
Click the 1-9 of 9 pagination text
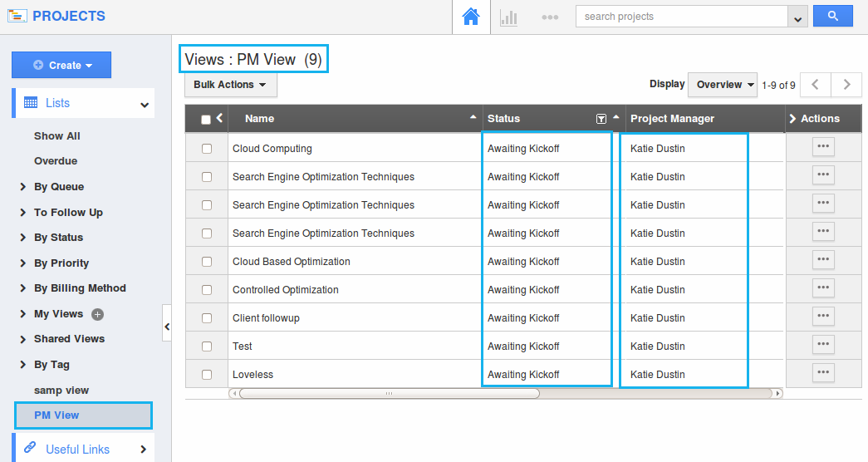tap(778, 86)
